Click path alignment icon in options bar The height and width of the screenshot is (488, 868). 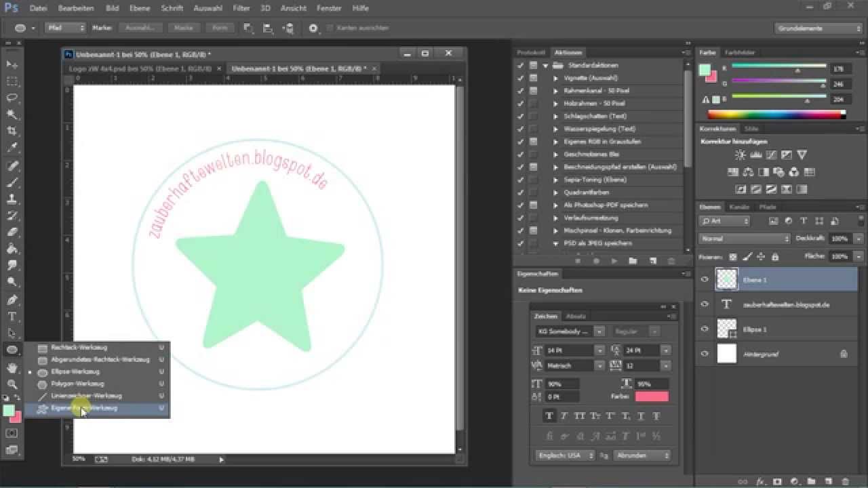pyautogui.click(x=269, y=28)
